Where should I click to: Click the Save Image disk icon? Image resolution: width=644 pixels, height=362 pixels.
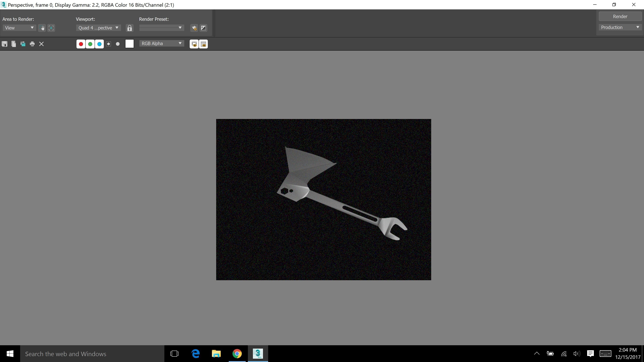tap(5, 44)
